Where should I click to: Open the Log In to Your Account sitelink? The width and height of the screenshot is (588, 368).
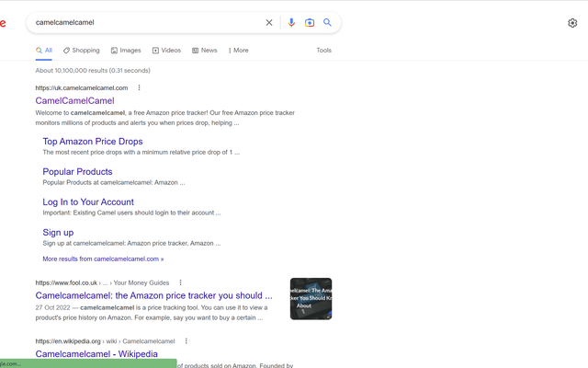tap(88, 202)
